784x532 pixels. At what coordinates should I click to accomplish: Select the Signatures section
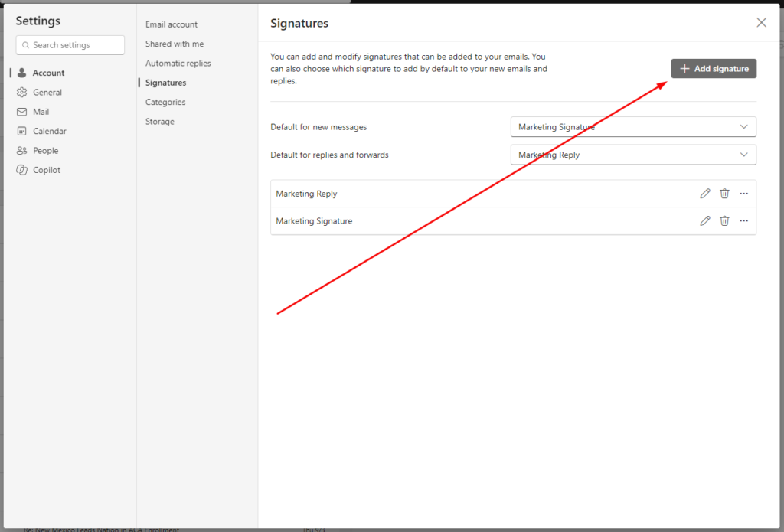tap(165, 83)
